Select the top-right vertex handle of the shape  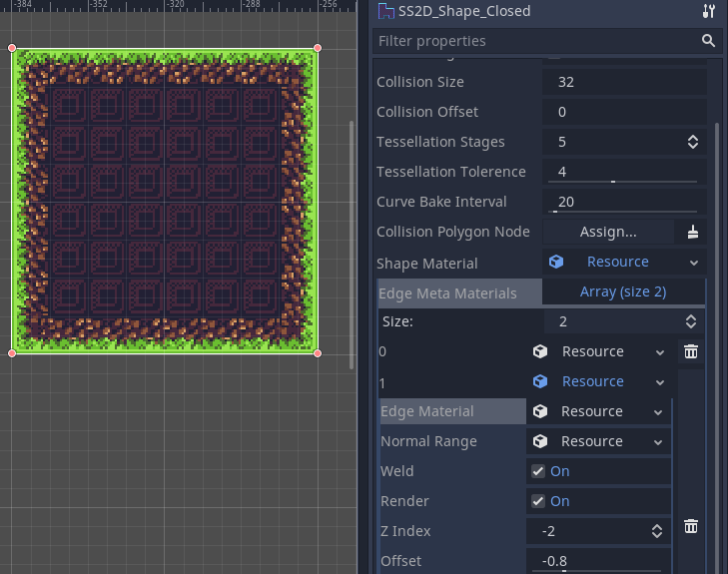pyautogui.click(x=318, y=48)
